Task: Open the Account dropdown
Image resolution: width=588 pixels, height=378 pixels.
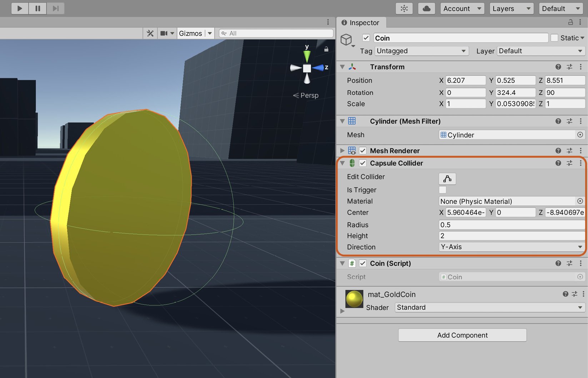Action: [462, 9]
